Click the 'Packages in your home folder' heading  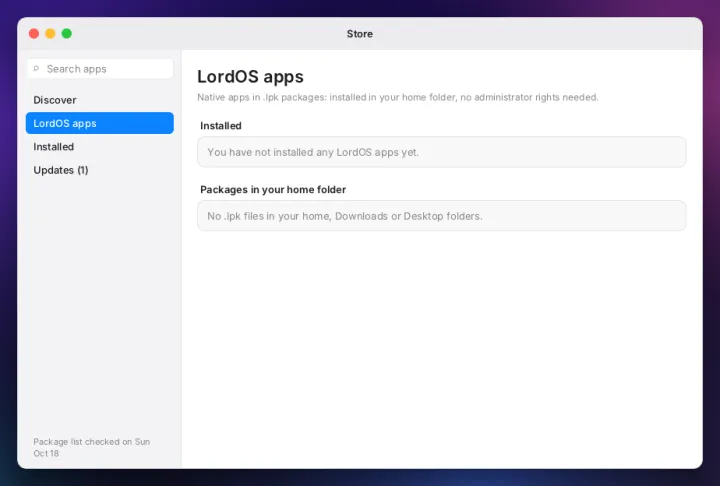tap(273, 190)
